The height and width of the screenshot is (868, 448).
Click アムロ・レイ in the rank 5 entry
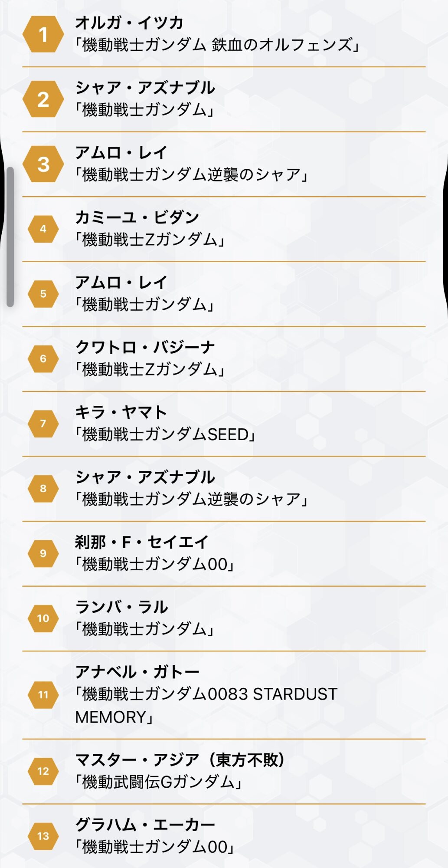[121, 283]
